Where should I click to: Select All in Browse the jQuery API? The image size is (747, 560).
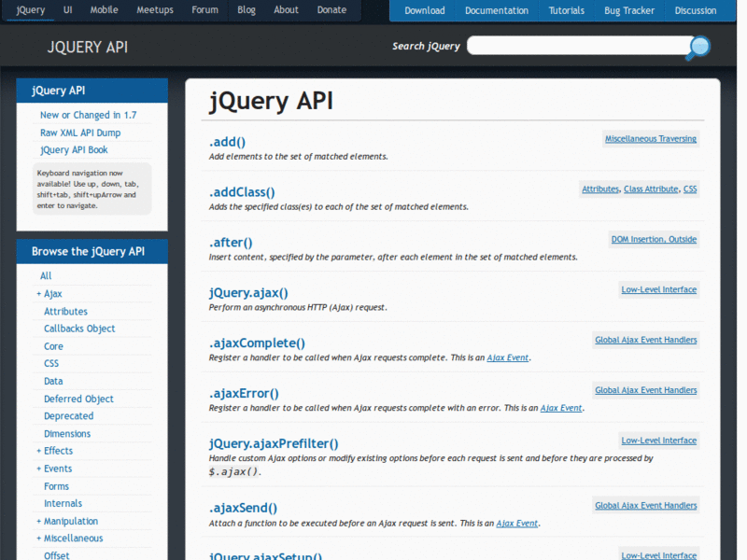point(46,276)
